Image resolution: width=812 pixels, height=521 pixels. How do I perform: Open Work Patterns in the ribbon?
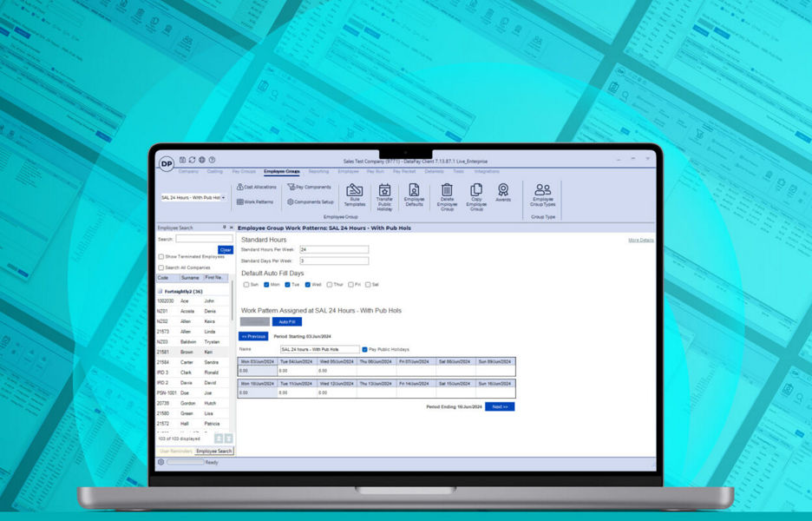click(255, 201)
